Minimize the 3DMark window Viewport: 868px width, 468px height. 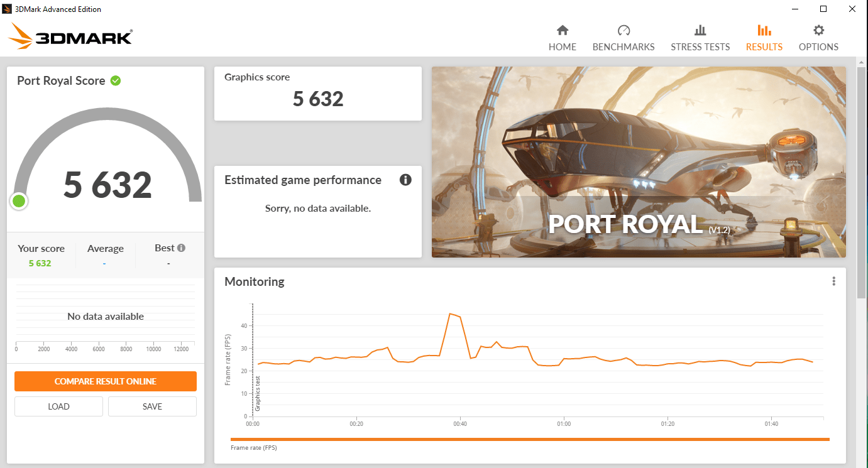794,9
